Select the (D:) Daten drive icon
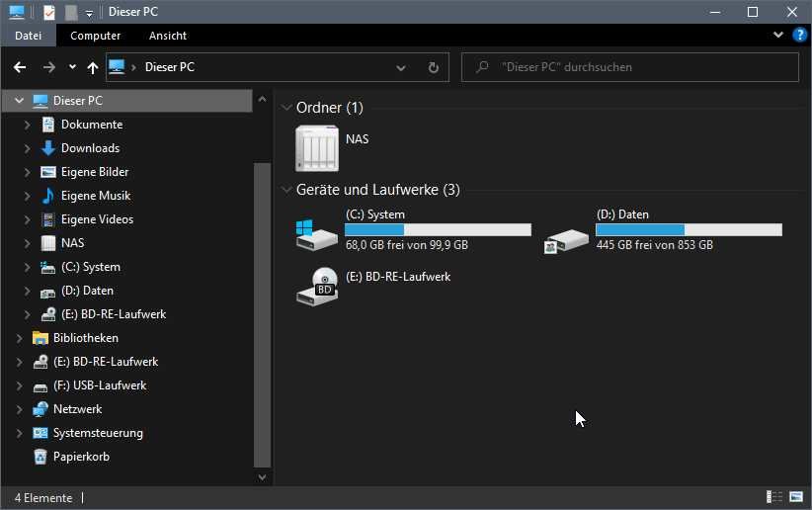Image resolution: width=812 pixels, height=510 pixels. point(567,240)
